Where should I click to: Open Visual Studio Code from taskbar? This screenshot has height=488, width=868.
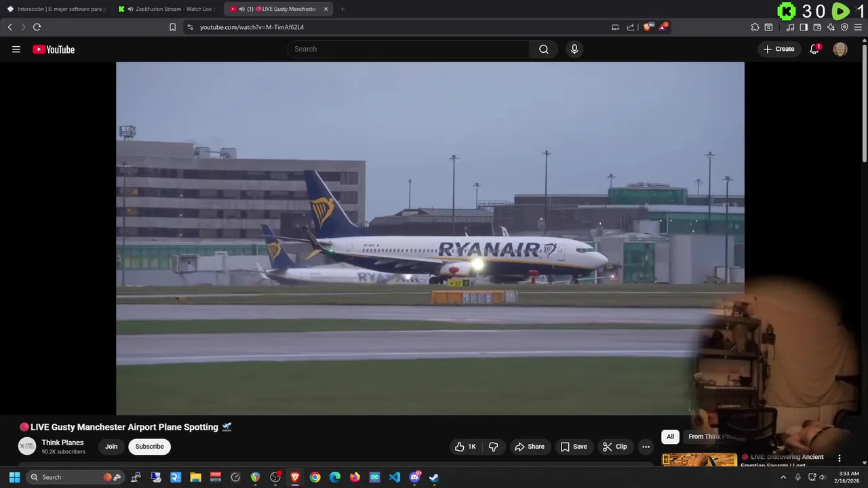pyautogui.click(x=395, y=477)
